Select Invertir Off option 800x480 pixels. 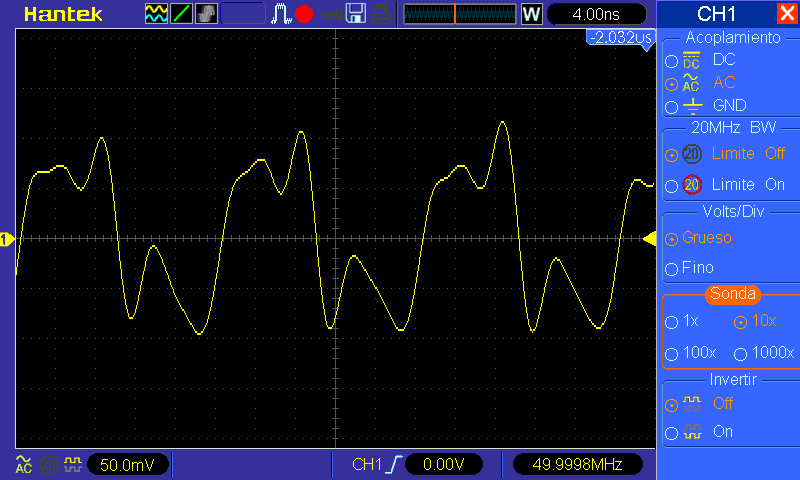671,406
